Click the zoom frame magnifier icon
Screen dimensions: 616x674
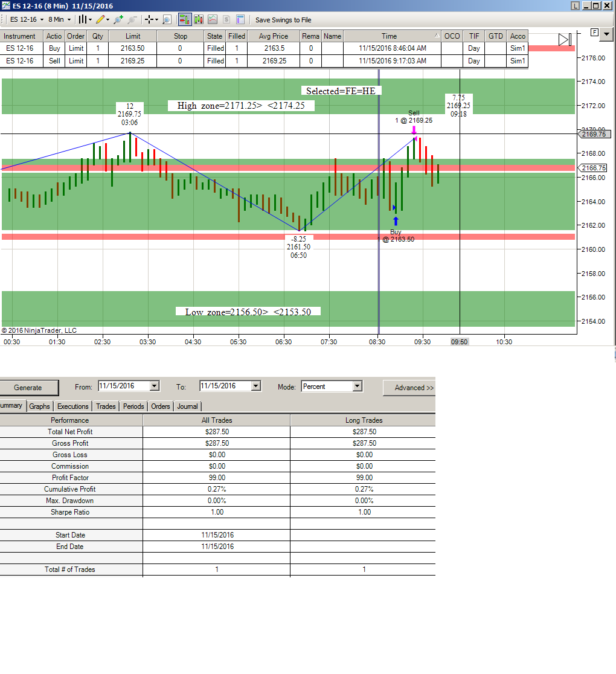[x=167, y=19]
